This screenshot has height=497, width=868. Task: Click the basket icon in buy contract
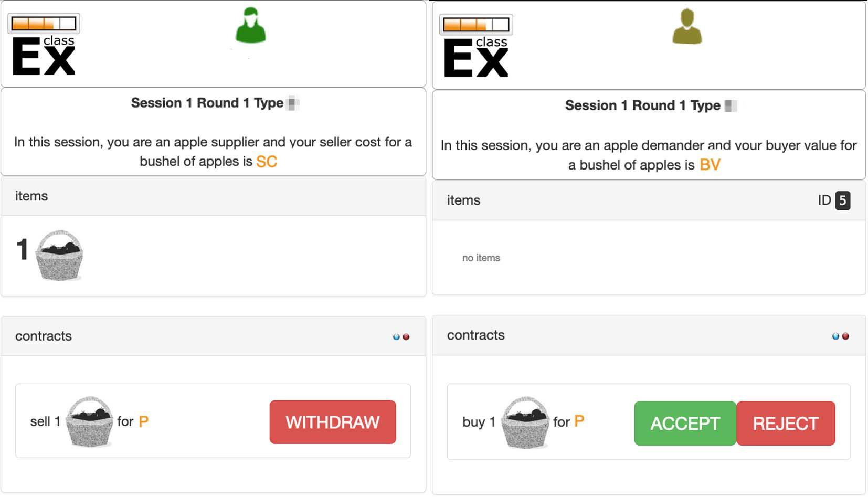click(x=525, y=422)
